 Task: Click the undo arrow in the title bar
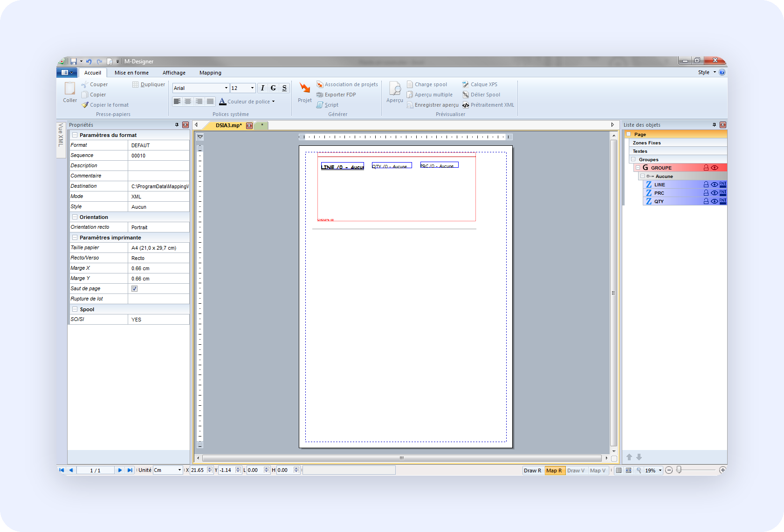(x=89, y=61)
